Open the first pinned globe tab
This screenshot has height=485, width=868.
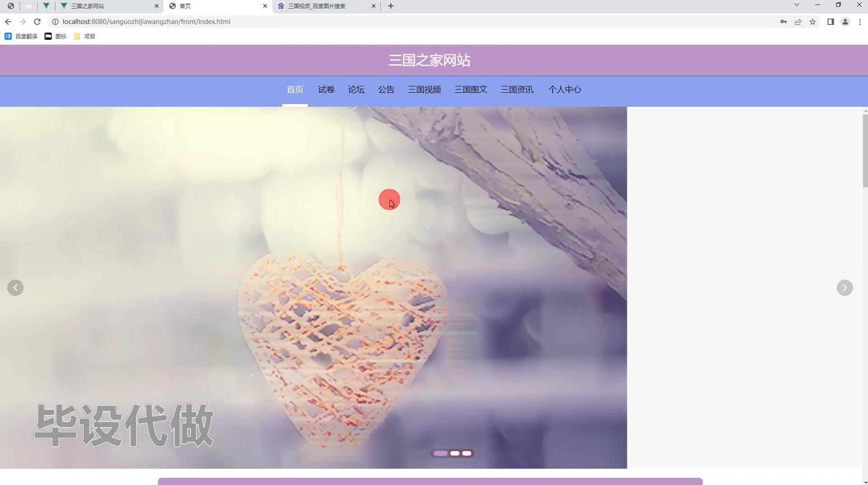click(11, 6)
